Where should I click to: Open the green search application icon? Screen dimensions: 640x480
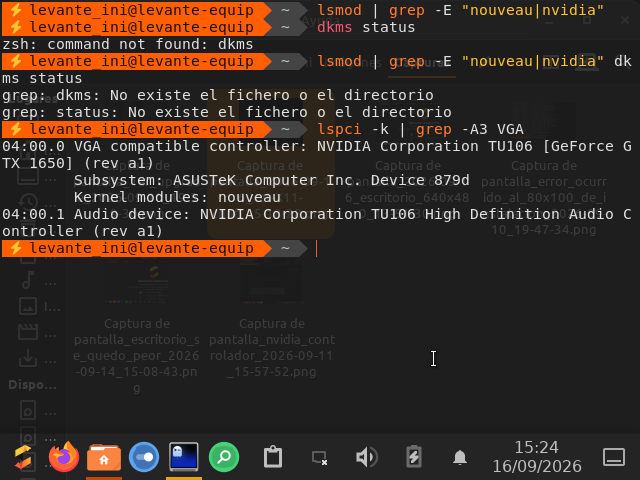pos(224,457)
